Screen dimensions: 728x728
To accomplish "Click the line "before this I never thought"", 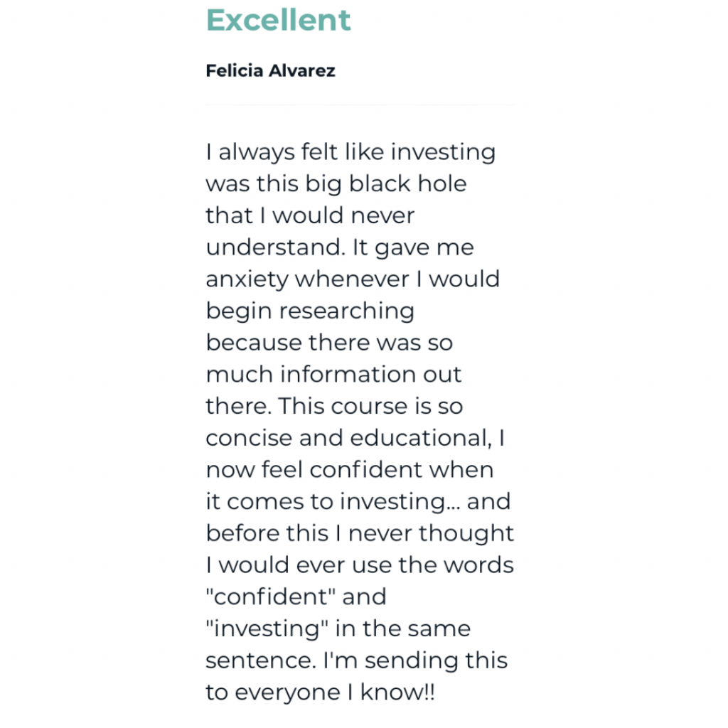I will [x=360, y=533].
